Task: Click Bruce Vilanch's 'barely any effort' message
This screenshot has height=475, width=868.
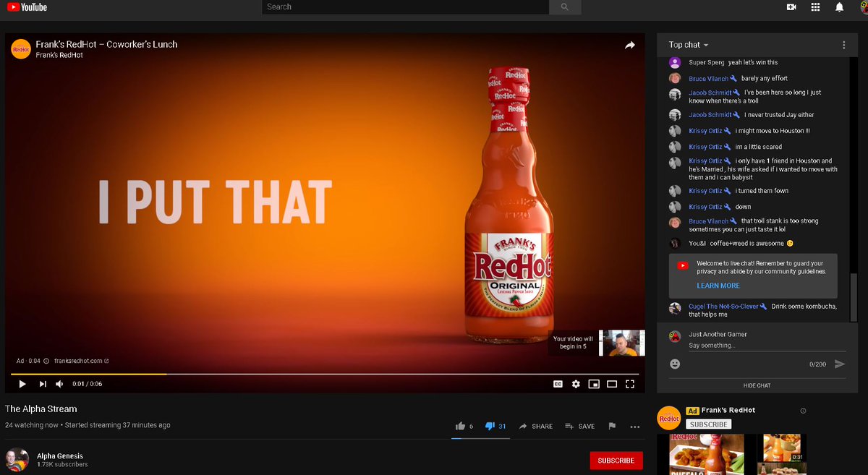Action: pyautogui.click(x=764, y=78)
